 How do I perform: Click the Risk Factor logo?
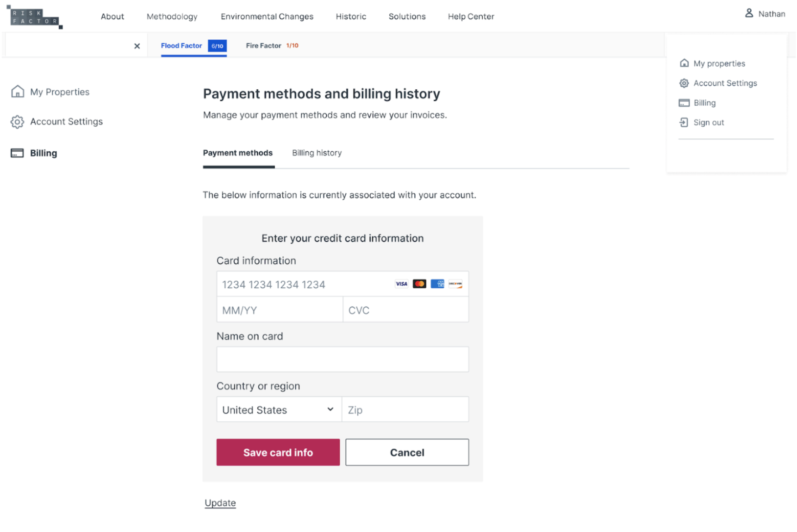[35, 17]
